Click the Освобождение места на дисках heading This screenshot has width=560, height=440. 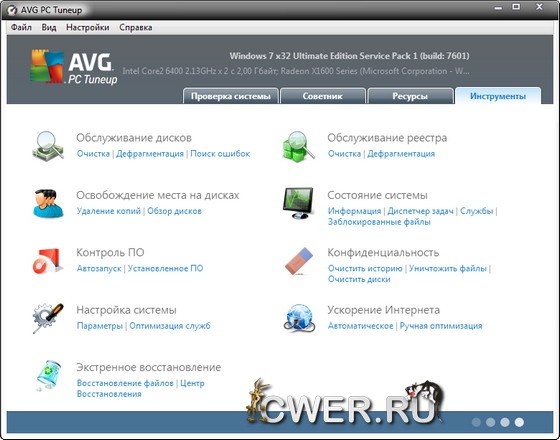[x=158, y=195]
